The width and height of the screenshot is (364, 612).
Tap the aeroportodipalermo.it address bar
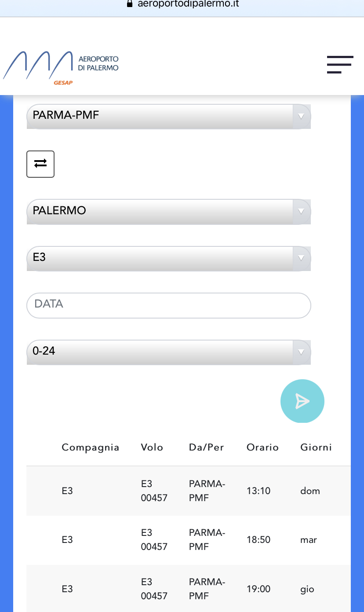pos(188,4)
